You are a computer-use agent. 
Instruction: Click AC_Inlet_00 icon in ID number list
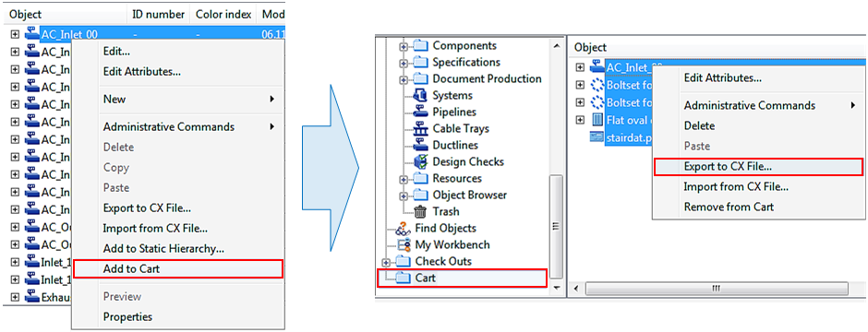coord(32,34)
